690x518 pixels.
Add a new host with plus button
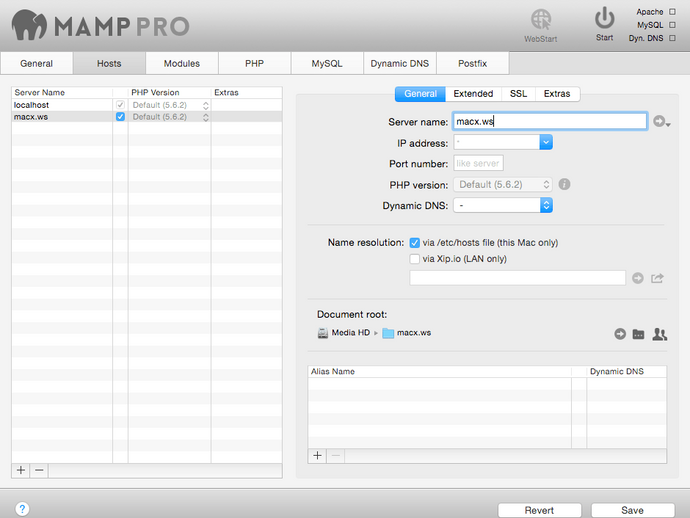[x=21, y=470]
